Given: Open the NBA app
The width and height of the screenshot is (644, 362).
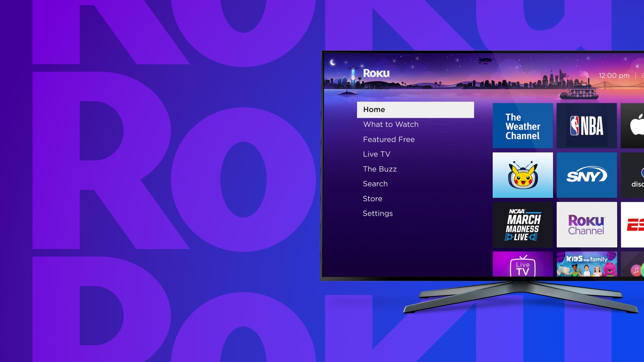Looking at the screenshot, I should coord(587,126).
